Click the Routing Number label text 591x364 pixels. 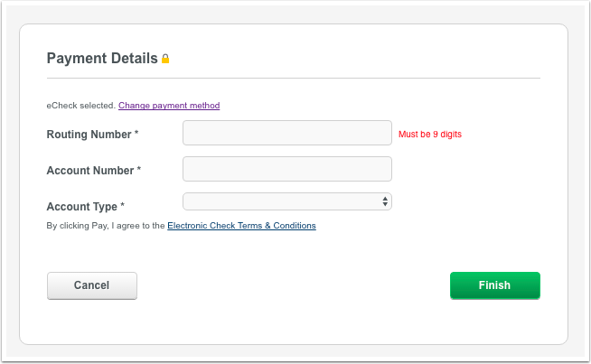[89, 135]
